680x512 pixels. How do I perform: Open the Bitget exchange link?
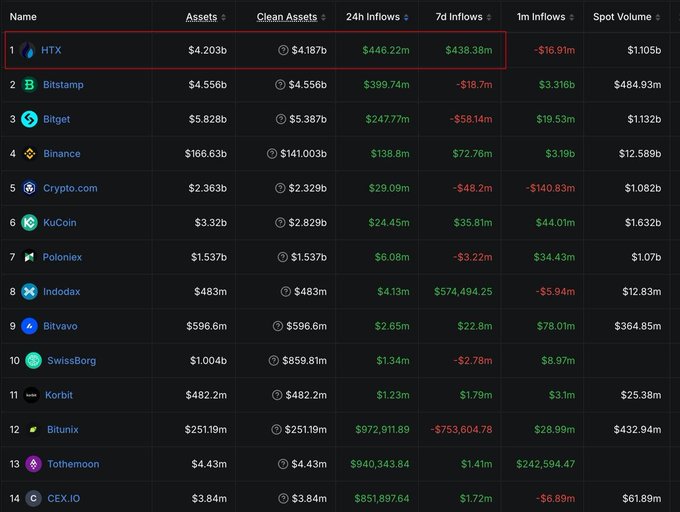pos(56,119)
